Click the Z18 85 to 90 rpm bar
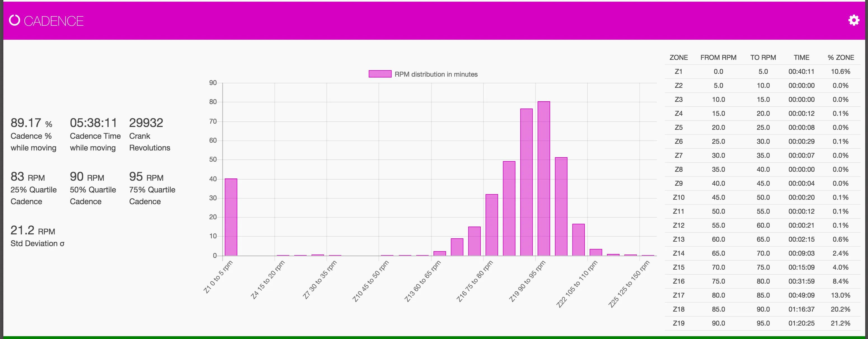This screenshot has height=339, width=868. coord(526,182)
